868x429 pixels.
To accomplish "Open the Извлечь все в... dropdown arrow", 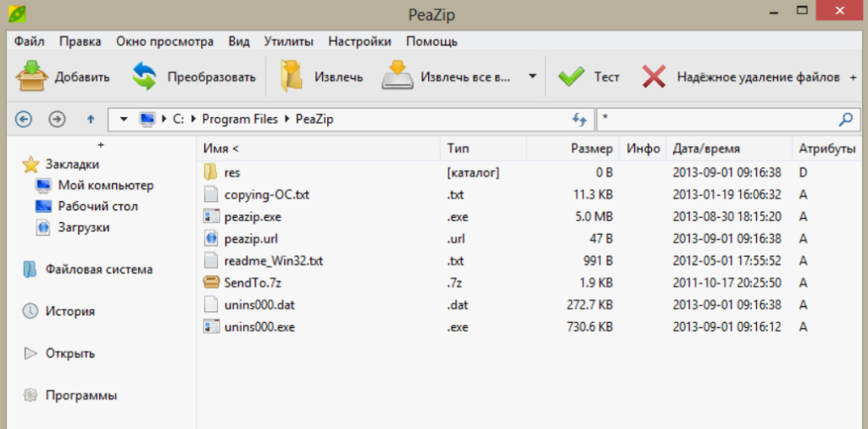I will coord(532,76).
